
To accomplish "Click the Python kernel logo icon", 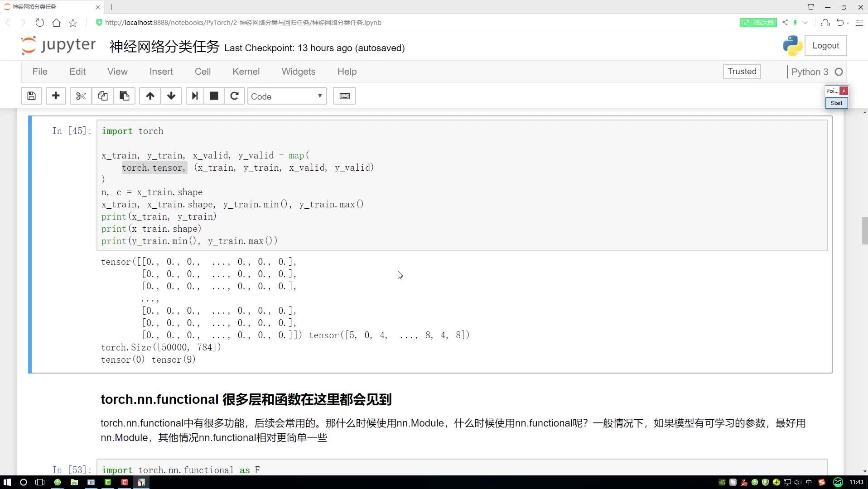I will point(792,46).
